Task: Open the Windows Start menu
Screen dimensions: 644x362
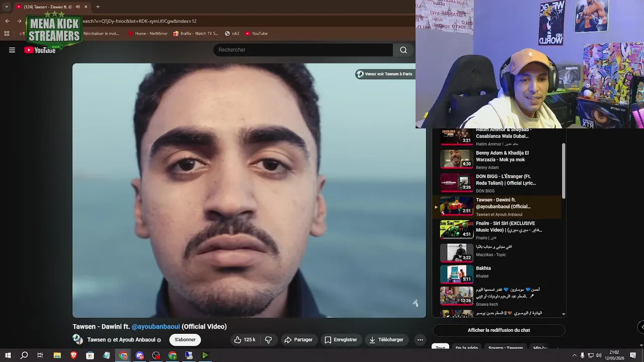Action: tap(8, 355)
